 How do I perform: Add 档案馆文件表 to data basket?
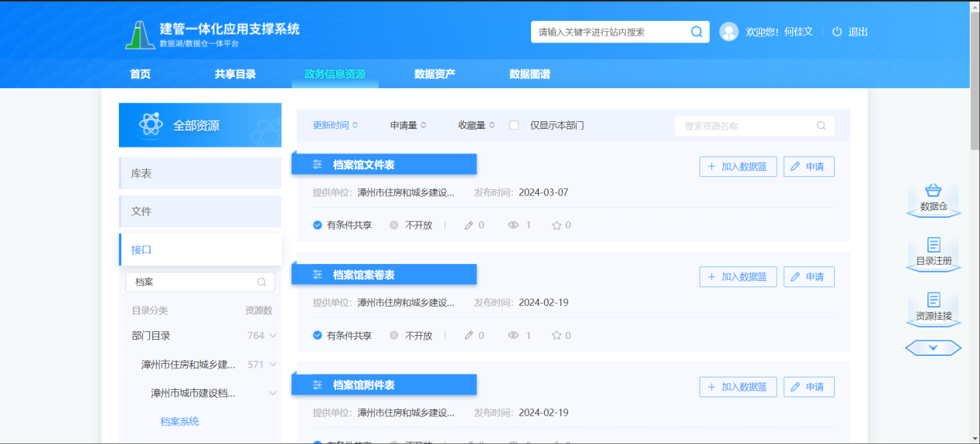(x=738, y=167)
